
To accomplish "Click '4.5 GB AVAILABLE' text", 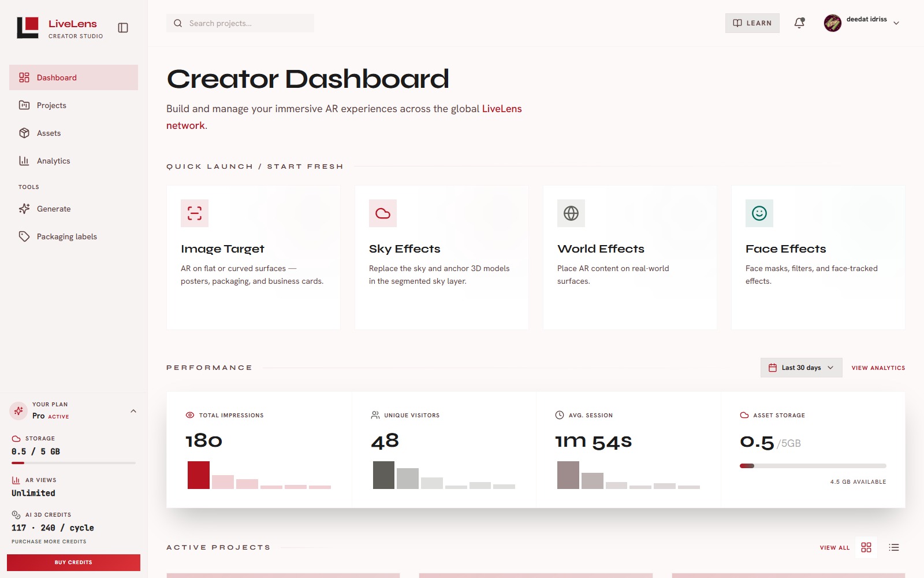I will (x=858, y=482).
